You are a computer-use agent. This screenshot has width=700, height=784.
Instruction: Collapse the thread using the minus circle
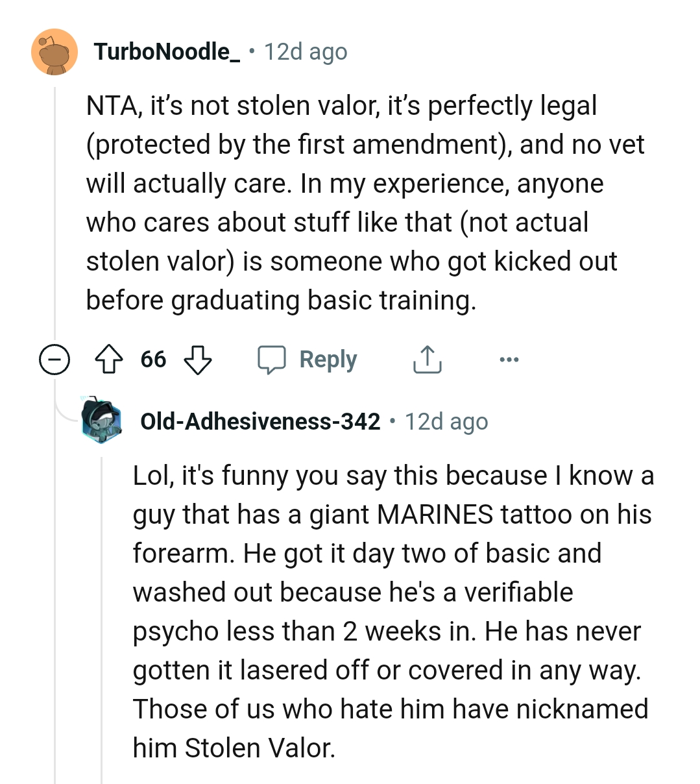pos(54,359)
